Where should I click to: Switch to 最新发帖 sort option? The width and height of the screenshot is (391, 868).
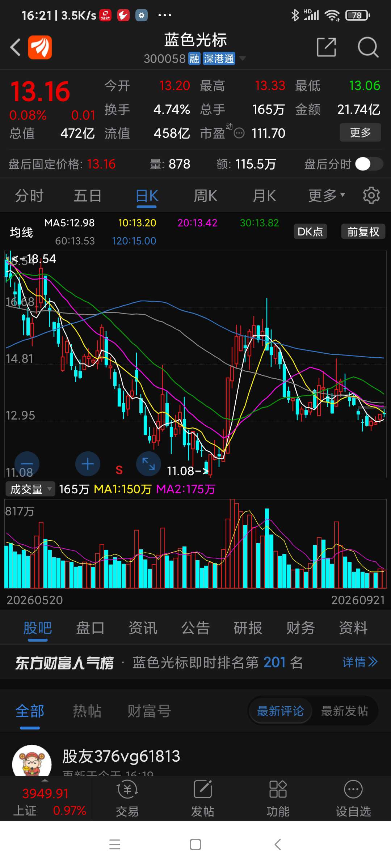(x=344, y=711)
